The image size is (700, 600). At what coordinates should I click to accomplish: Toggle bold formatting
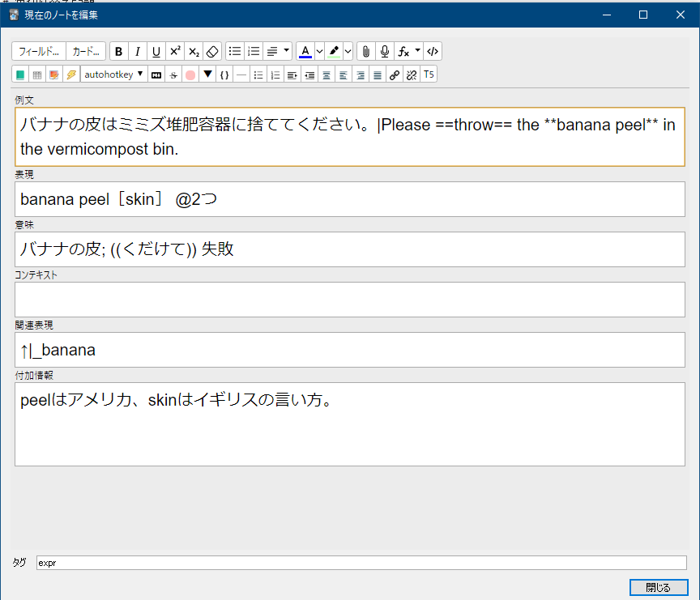pos(119,51)
